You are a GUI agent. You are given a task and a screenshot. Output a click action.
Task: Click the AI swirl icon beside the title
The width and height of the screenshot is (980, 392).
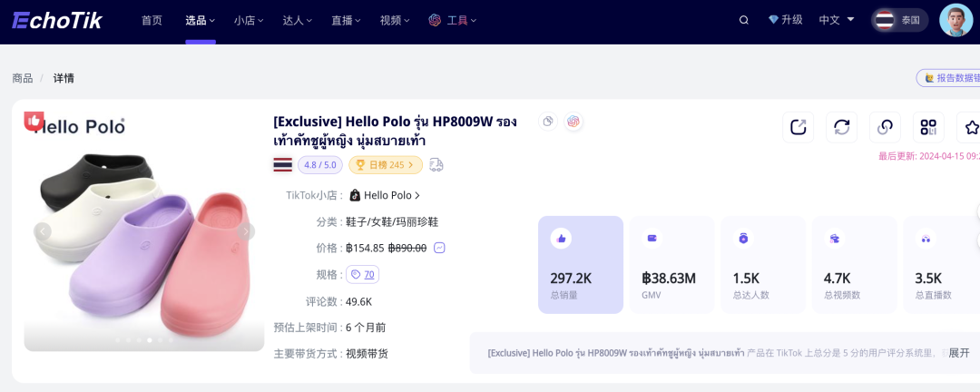[573, 122]
